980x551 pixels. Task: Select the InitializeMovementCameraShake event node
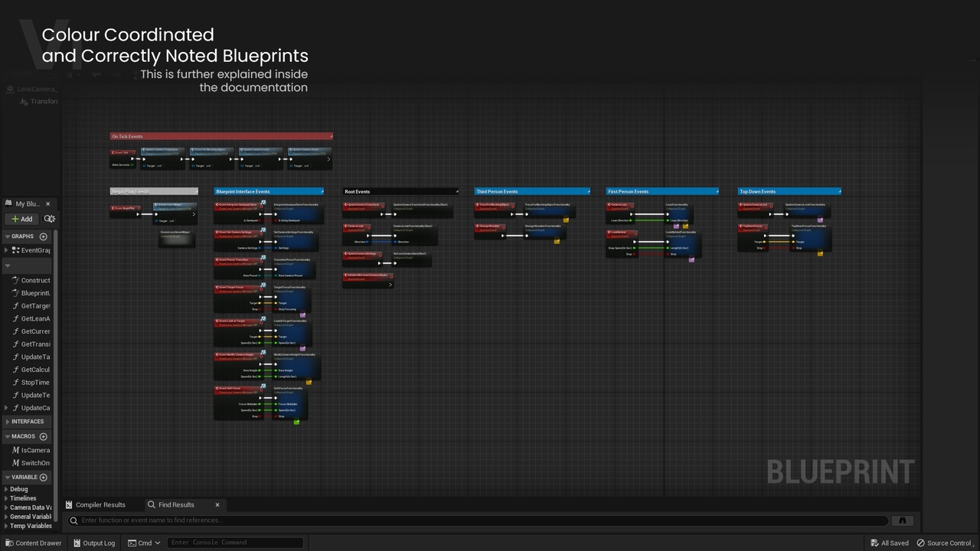point(367,280)
